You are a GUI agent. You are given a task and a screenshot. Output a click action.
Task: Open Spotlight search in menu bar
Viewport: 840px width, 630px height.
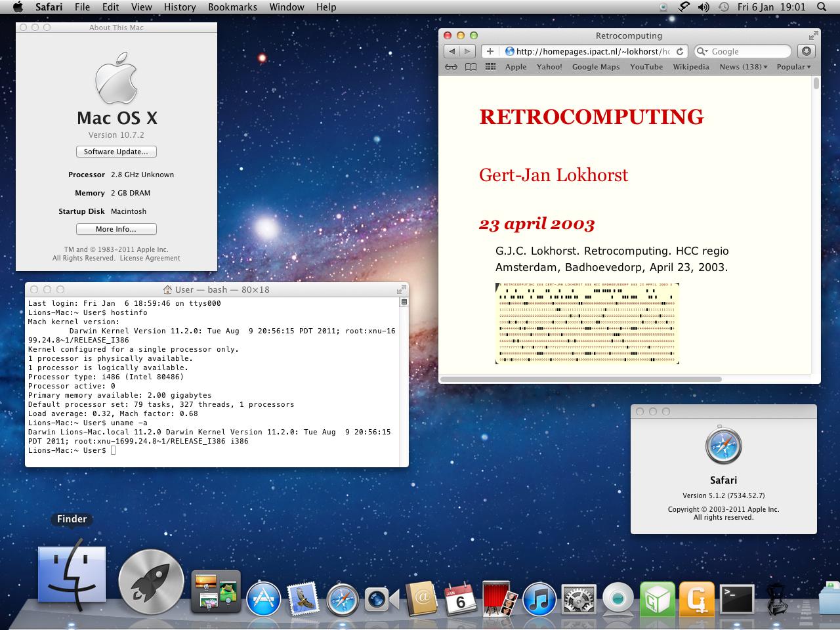[x=822, y=7]
